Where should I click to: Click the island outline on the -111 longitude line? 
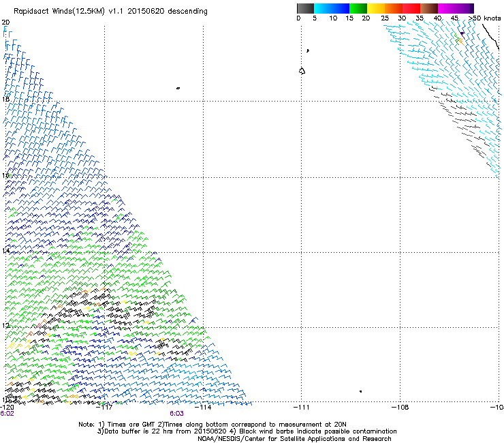pos(302,71)
